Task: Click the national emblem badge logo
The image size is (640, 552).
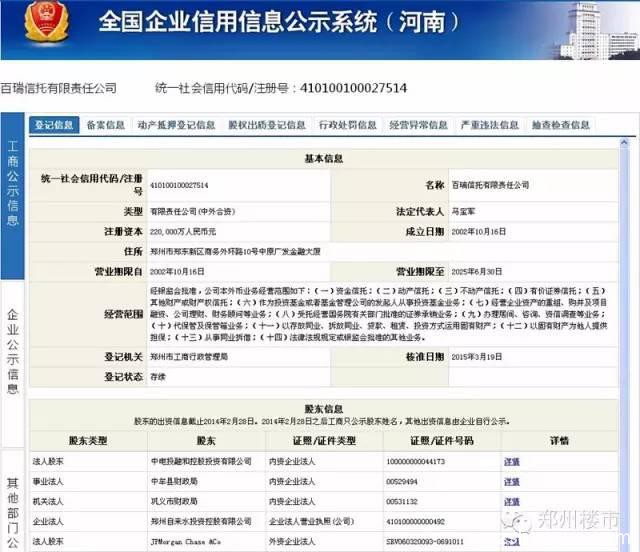Action: pos(46,21)
